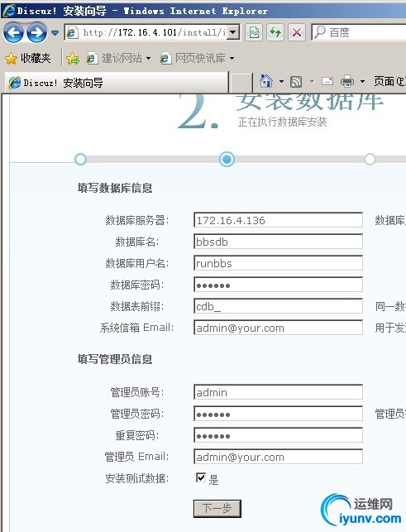
Task: Click the browser Forward arrow button
Action: click(36, 33)
